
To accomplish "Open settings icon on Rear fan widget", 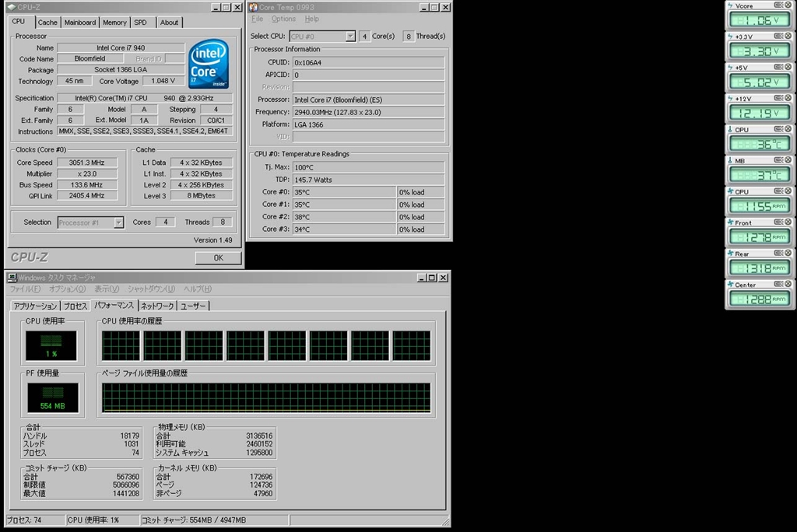I will click(x=778, y=253).
